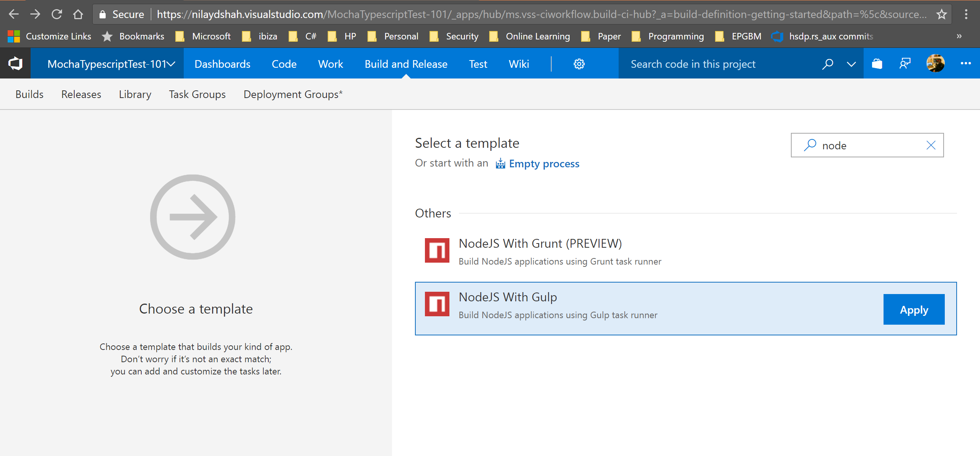Click the Library menu item

(x=135, y=95)
